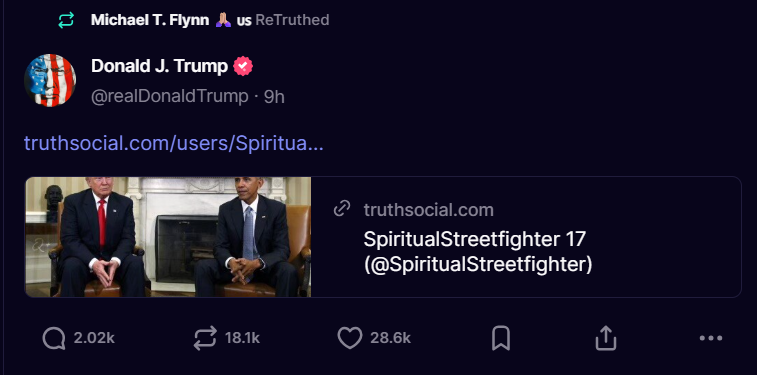Open the Oval Office preview photo thumbnail

click(x=168, y=237)
